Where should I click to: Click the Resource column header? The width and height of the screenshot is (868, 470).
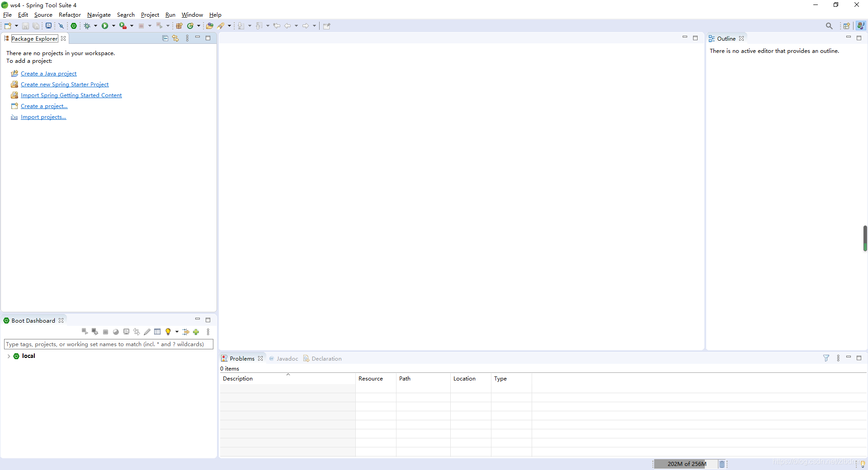(376, 379)
